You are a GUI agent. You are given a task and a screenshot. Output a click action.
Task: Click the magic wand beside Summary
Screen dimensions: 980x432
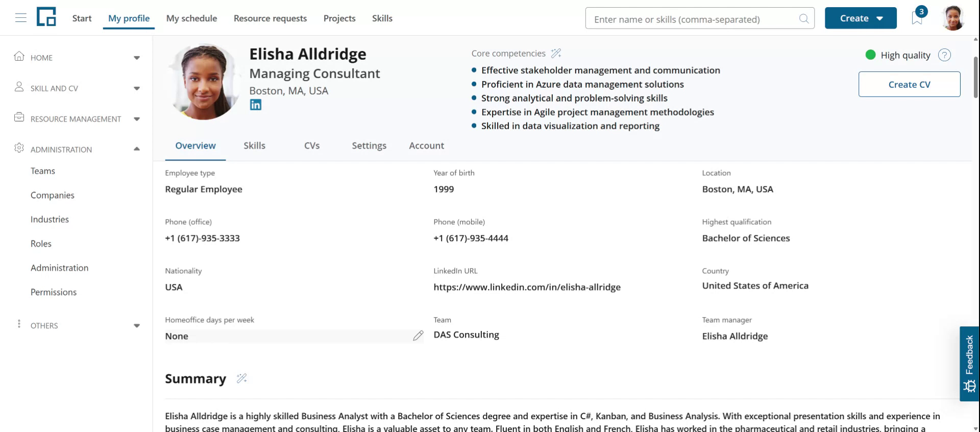pos(242,378)
